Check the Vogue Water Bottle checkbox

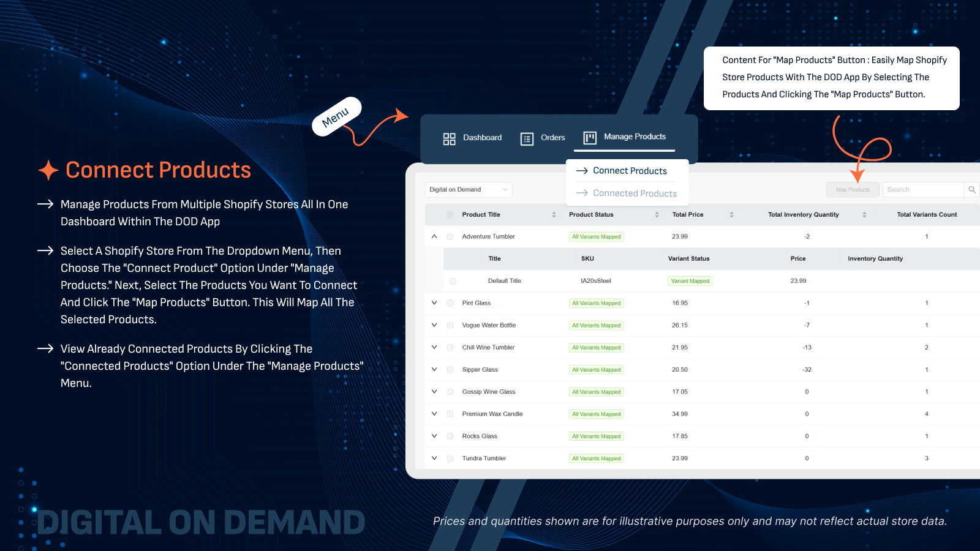pyautogui.click(x=450, y=326)
